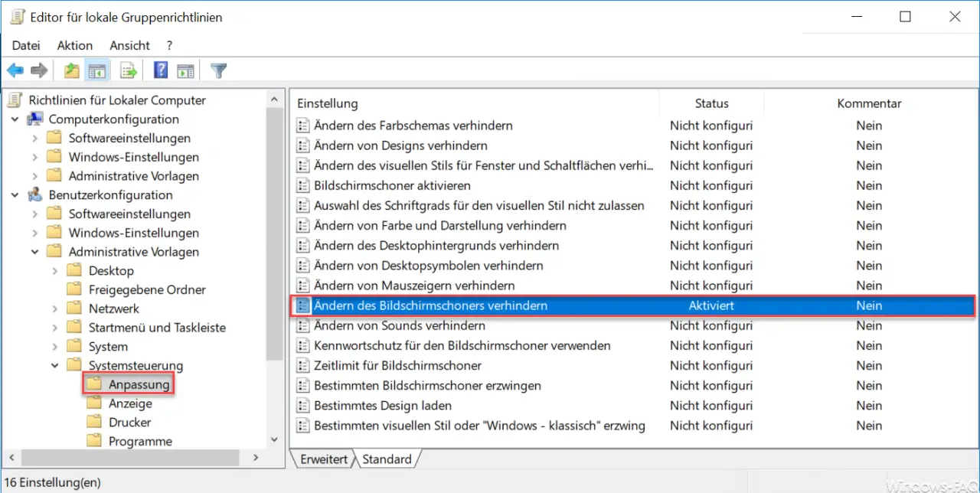The height and width of the screenshot is (493, 980).
Task: Open the ? help menu
Action: click(169, 45)
